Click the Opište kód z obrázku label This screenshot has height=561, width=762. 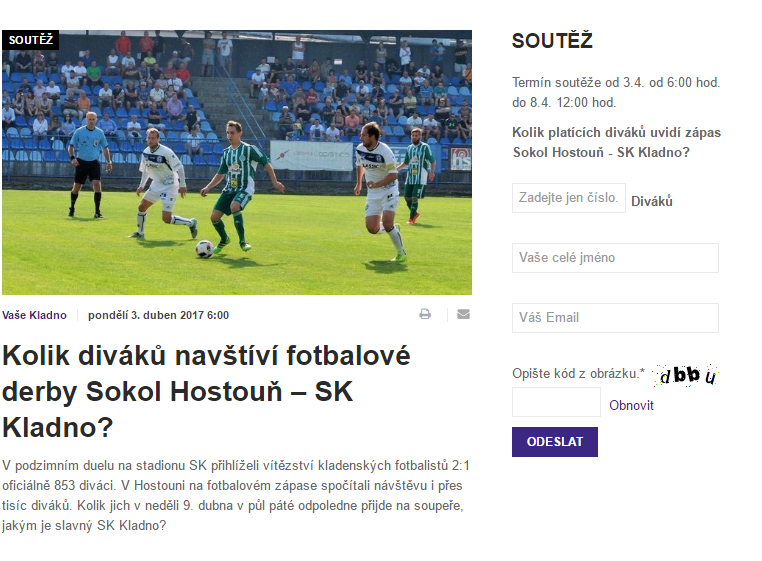pos(578,373)
